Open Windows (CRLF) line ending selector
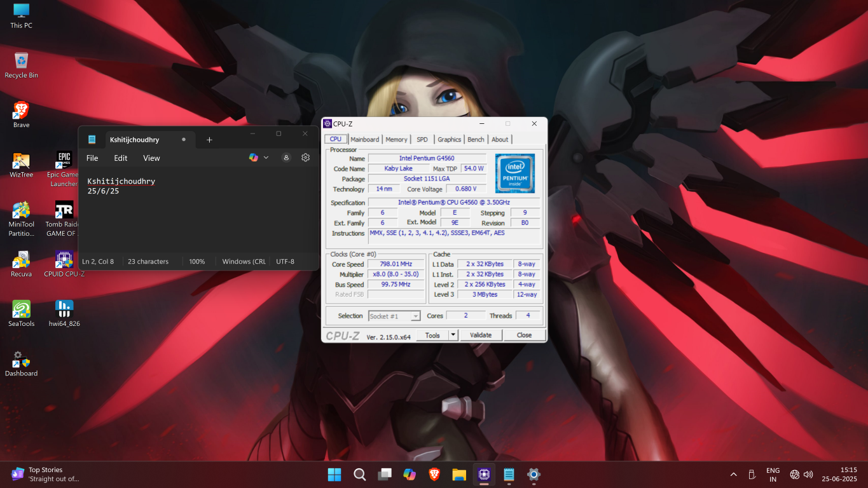 244,261
